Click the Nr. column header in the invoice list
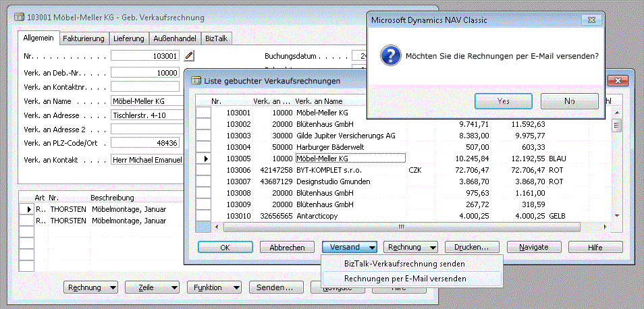The image size is (644, 309). pyautogui.click(x=216, y=101)
